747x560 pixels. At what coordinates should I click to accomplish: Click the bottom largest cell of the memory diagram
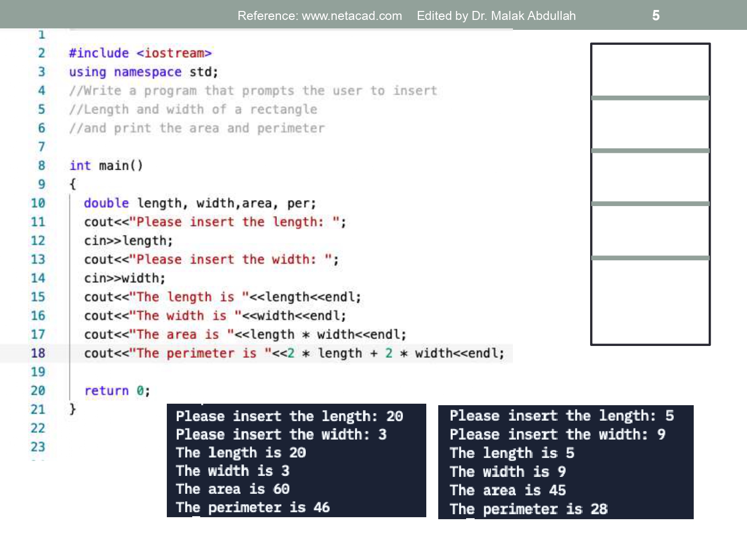(x=650, y=302)
